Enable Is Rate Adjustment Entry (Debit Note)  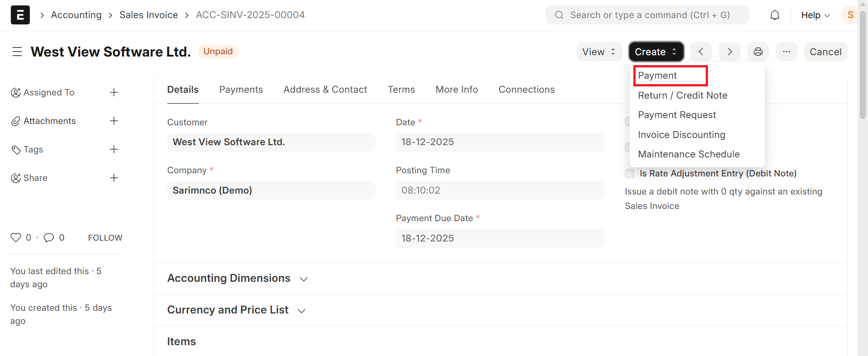pos(629,173)
